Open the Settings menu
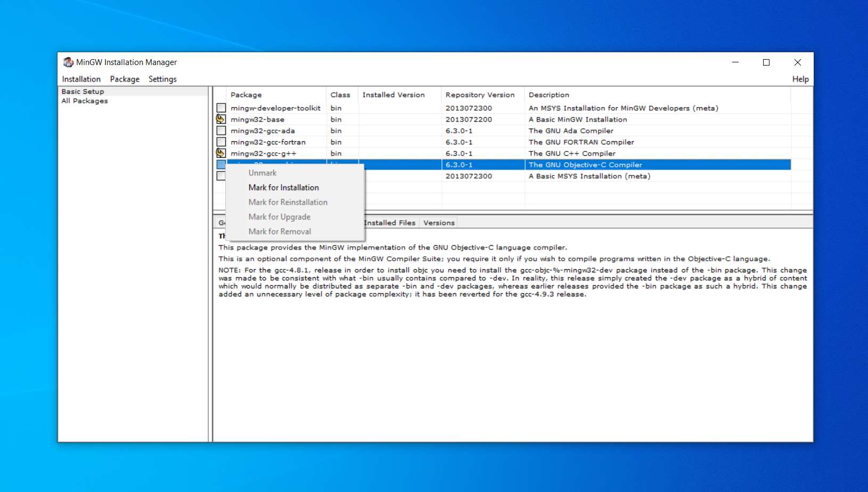This screenshot has width=868, height=492. pyautogui.click(x=162, y=79)
